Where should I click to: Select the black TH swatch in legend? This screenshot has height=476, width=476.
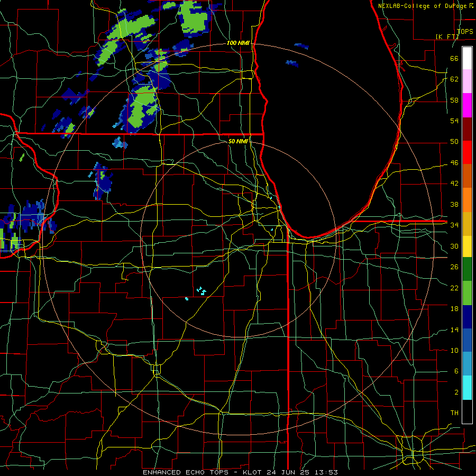click(x=467, y=411)
